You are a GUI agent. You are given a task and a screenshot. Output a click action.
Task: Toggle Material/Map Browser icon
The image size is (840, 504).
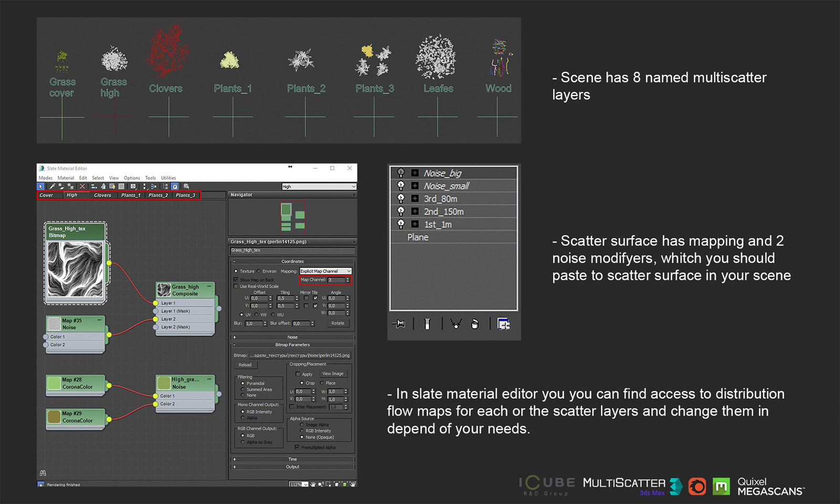[x=165, y=186]
